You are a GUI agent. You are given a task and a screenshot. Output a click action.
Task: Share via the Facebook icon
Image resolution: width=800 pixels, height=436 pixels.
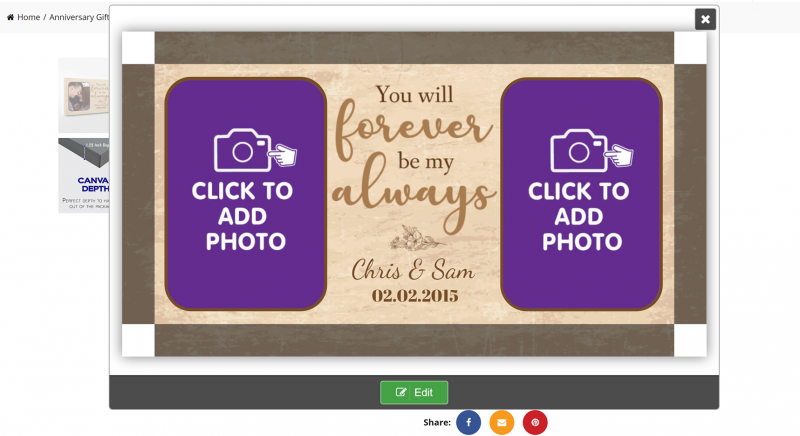pyautogui.click(x=468, y=422)
